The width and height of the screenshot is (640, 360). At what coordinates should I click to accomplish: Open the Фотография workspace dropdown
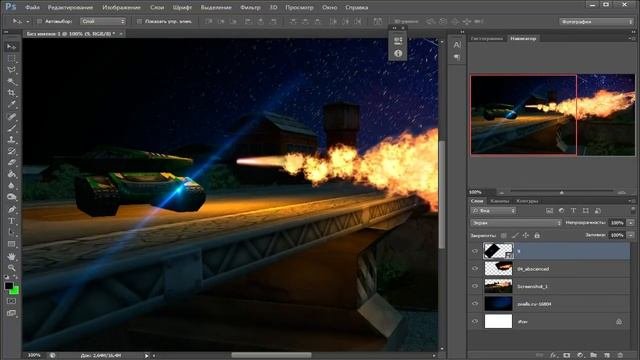596,21
